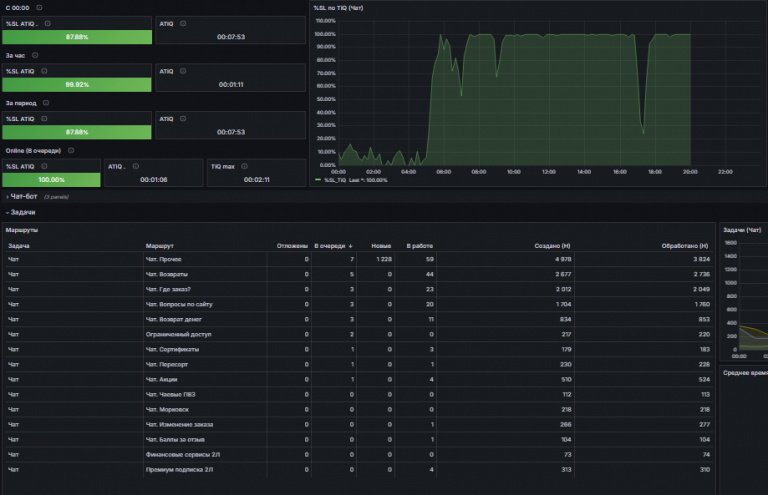The image size is (768, 495).
Task: Click info icon on TIQ max panel
Action: tap(244, 166)
